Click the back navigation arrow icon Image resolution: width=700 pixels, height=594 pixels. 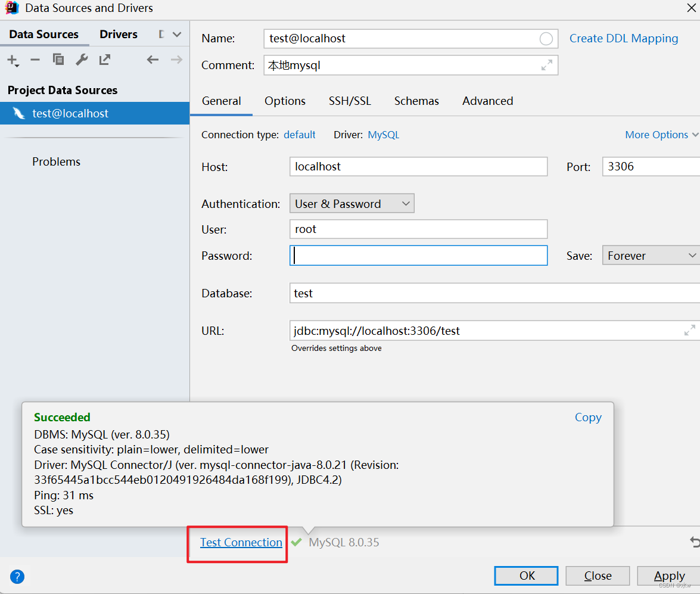pyautogui.click(x=153, y=60)
